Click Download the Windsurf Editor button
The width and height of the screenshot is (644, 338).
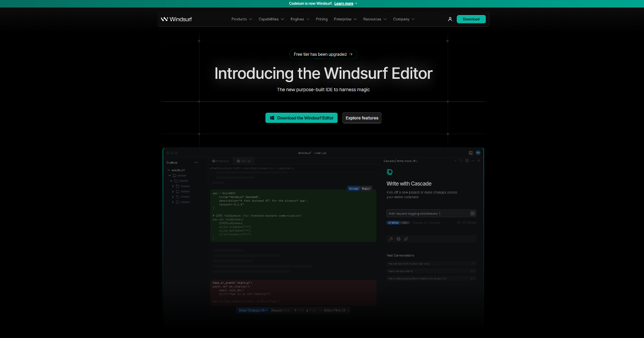point(302,118)
